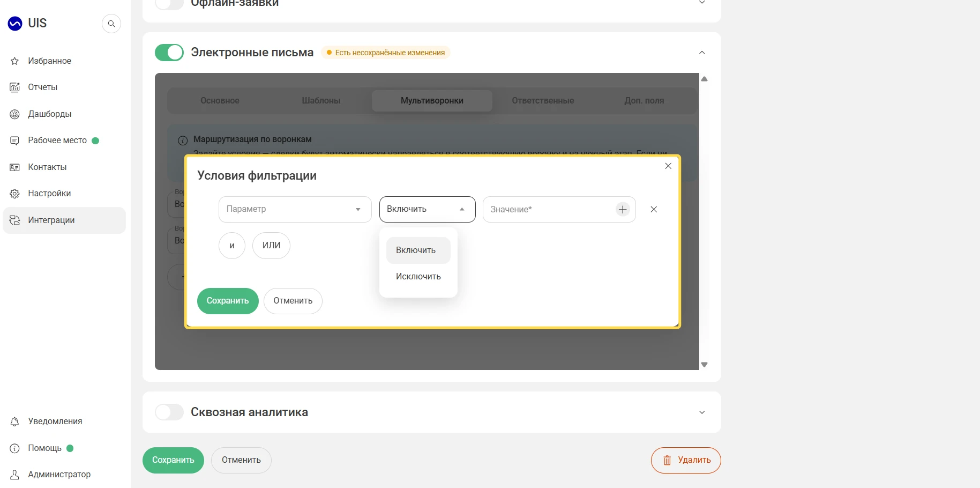Click Сохранить in the filter dialog

tap(228, 301)
